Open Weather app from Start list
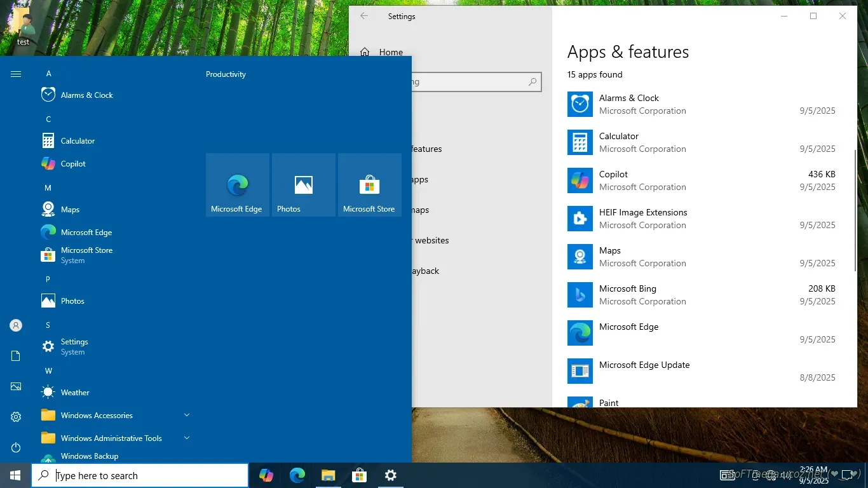 pos(75,393)
